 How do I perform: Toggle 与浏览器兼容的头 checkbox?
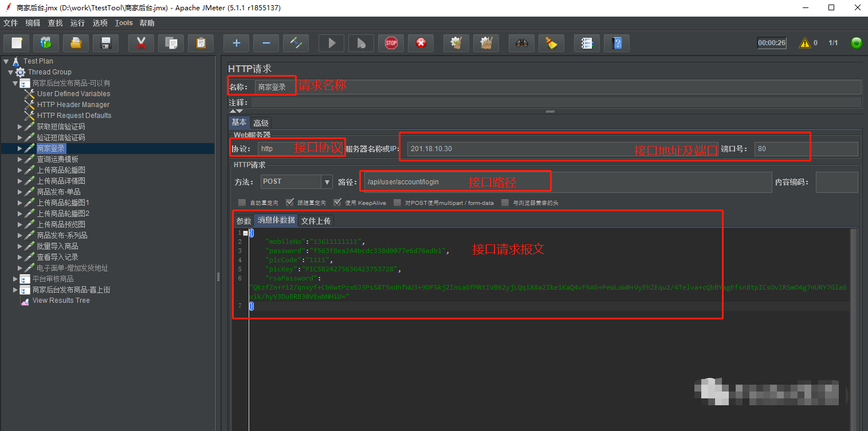505,203
